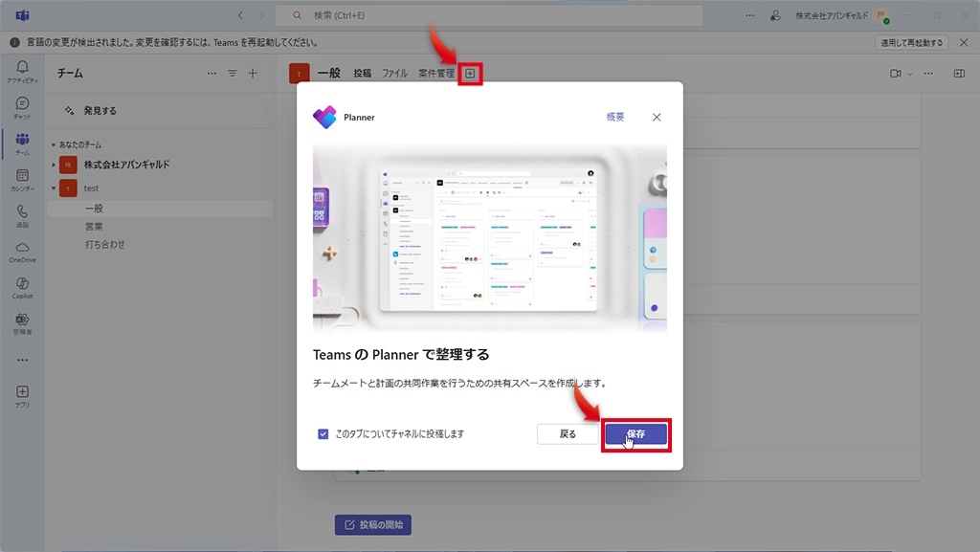Screen dimensions: 980x552
Task: Open settings and more ellipsis in title bar
Action: [x=750, y=15]
